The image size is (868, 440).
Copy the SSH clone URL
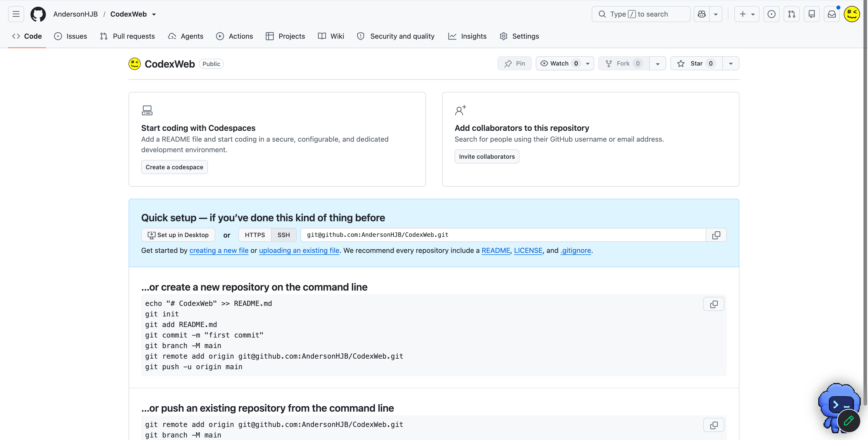(x=716, y=235)
